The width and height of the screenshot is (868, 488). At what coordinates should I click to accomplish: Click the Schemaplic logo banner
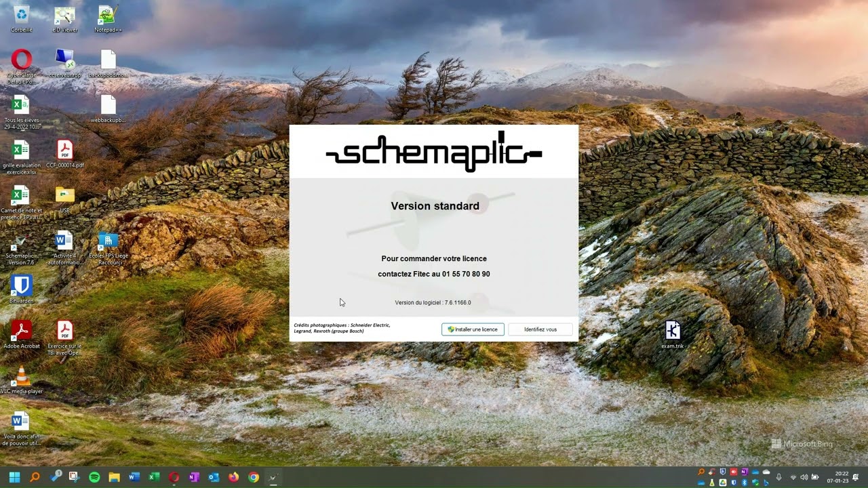[x=434, y=151]
